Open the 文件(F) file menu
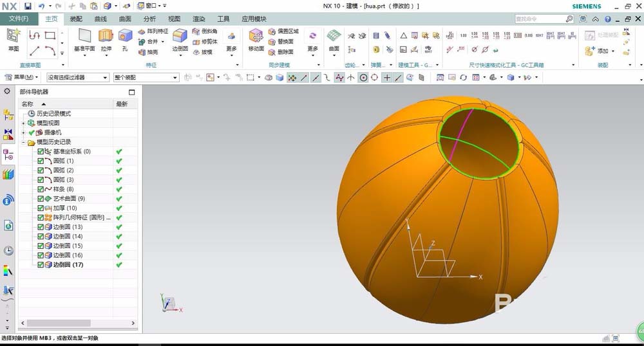 19,19
